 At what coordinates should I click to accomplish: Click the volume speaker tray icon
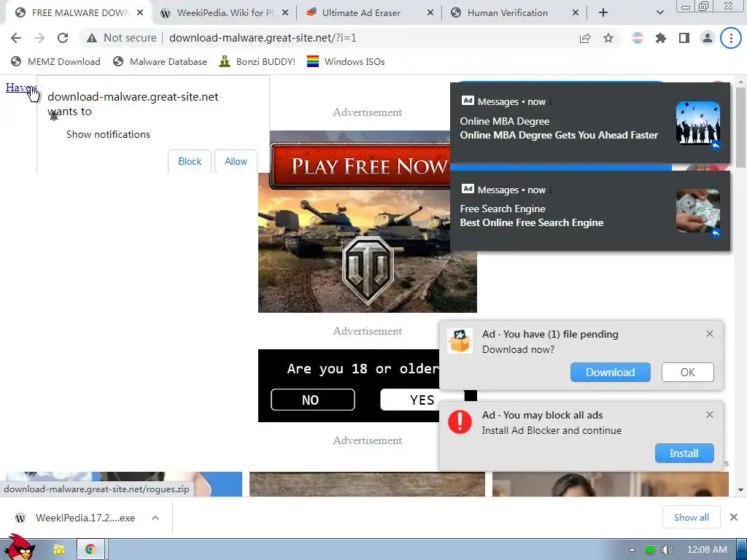coord(667,550)
